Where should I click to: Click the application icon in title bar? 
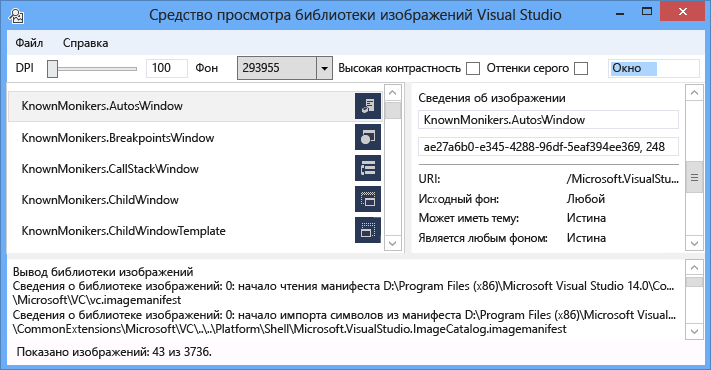(x=17, y=16)
